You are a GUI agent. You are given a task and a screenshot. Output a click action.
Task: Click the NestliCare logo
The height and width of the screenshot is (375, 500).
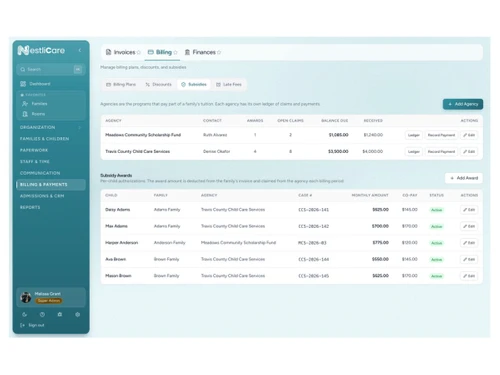pyautogui.click(x=41, y=50)
